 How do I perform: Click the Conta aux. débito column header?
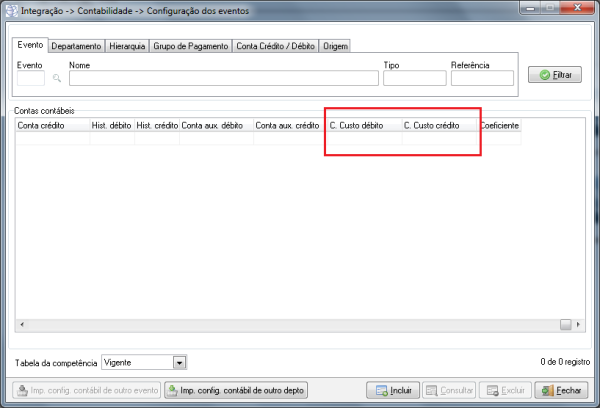click(215, 126)
